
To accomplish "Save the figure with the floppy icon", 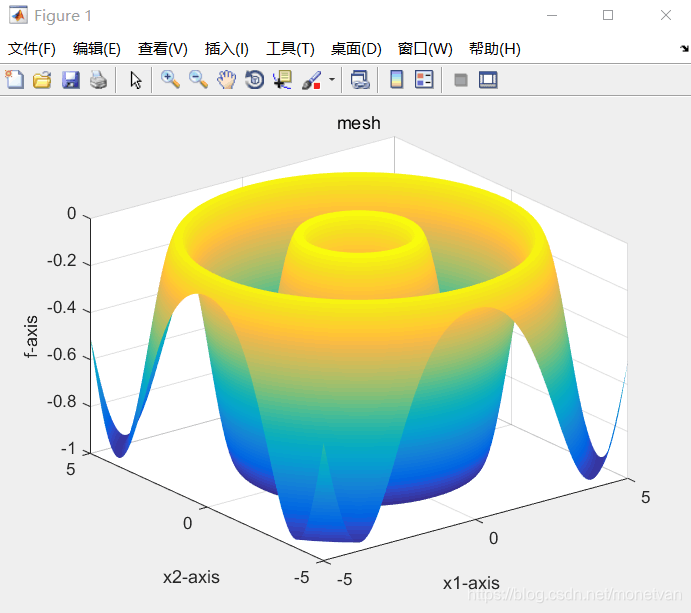I will pos(71,80).
